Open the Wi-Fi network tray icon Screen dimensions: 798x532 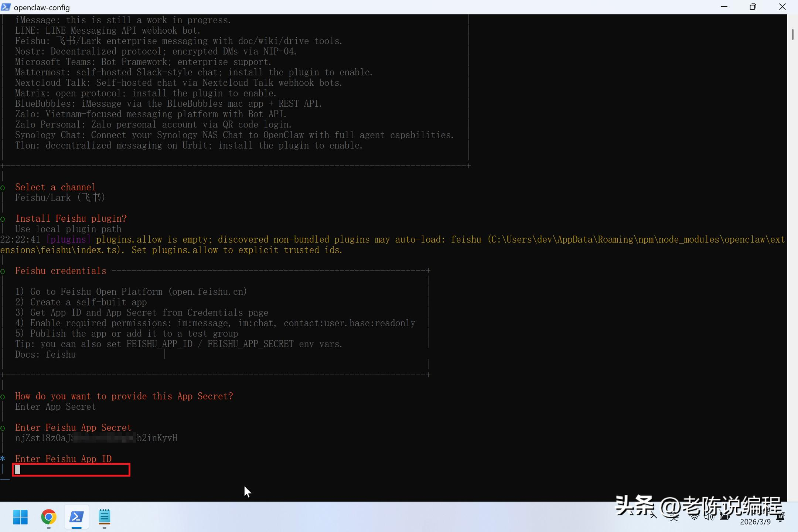pos(694,517)
